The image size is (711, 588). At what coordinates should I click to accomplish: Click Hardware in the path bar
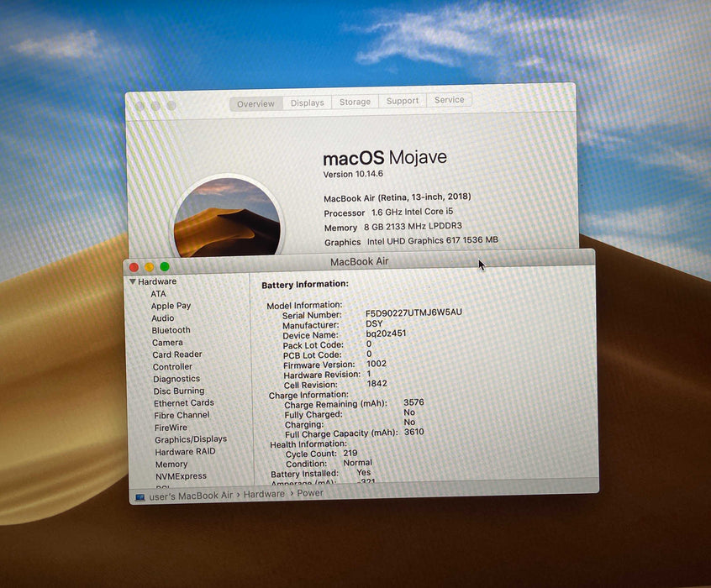pyautogui.click(x=264, y=494)
